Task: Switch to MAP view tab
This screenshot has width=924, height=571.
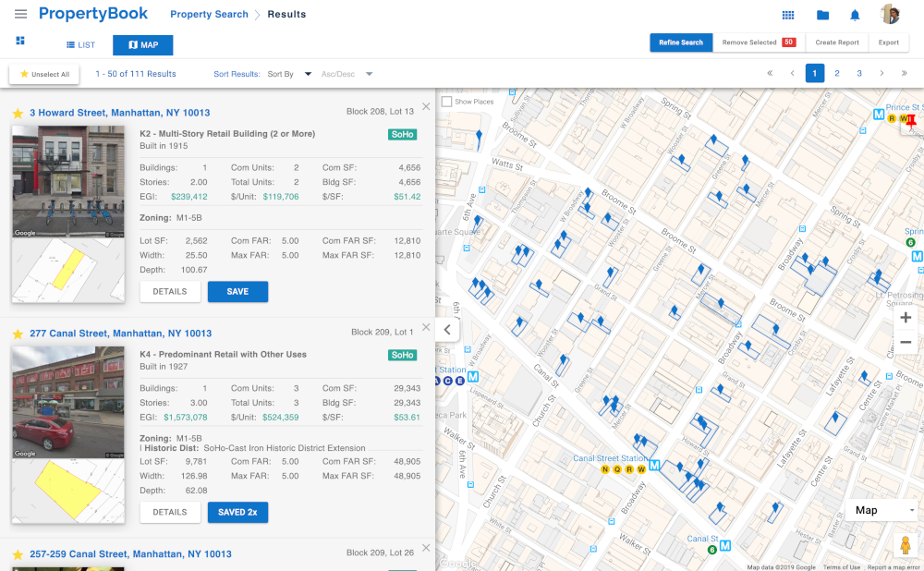Action: click(x=143, y=44)
